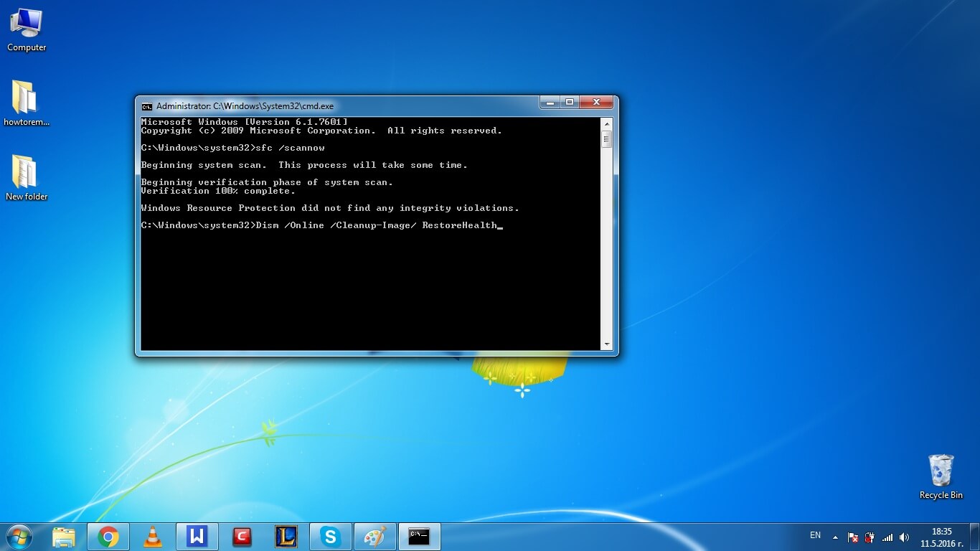The width and height of the screenshot is (980, 551).
Task: Click the cmd window title bar icon menu
Action: (147, 105)
